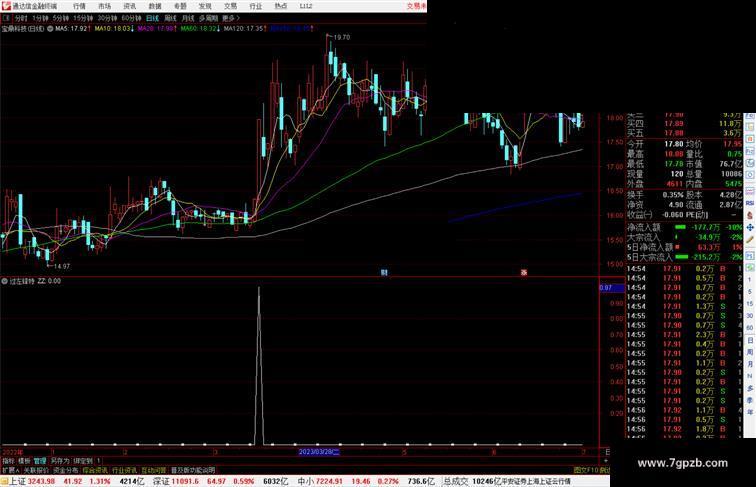
Task: Switch chart to 15分钟 period
Action: click(83, 18)
